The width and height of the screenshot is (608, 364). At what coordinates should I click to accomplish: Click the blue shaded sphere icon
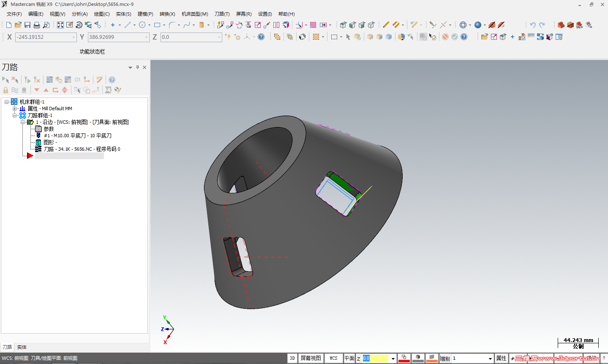pos(477,25)
